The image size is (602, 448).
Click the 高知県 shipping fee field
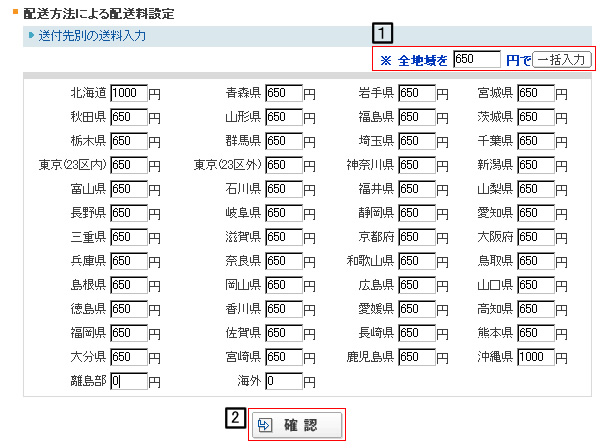click(x=536, y=309)
